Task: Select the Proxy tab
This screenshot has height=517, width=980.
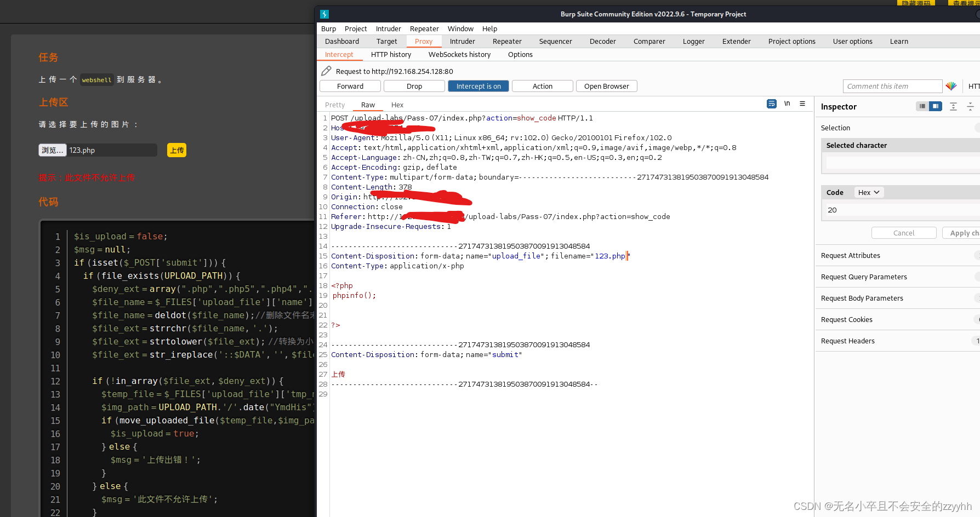Action: click(424, 41)
